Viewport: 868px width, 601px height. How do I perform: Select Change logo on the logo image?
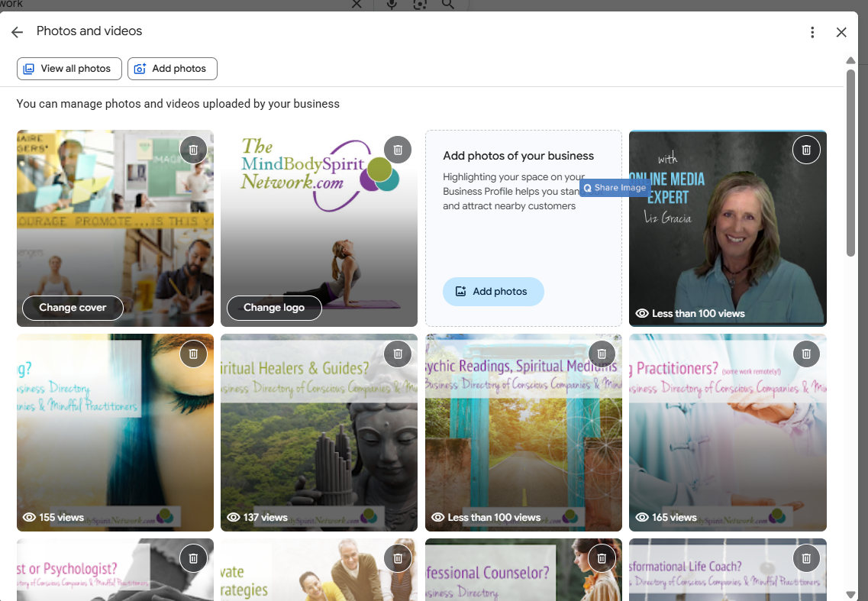(x=274, y=308)
